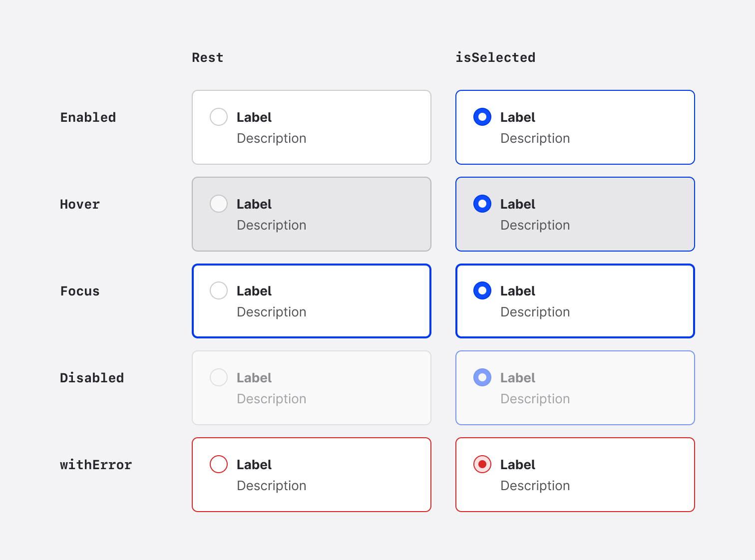Click Label text in the unselected Focus card
Image resolution: width=755 pixels, height=560 pixels.
click(254, 291)
